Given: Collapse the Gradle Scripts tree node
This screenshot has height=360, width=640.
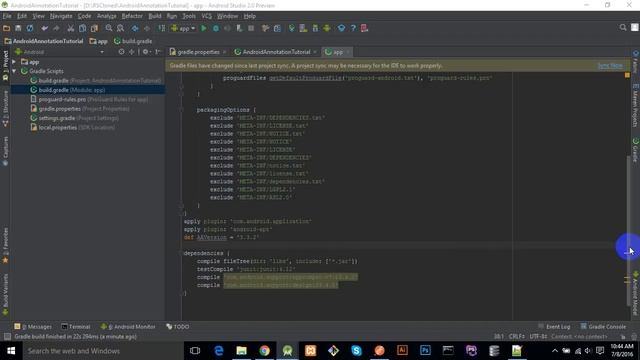Looking at the screenshot, I should pyautogui.click(x=14, y=71).
